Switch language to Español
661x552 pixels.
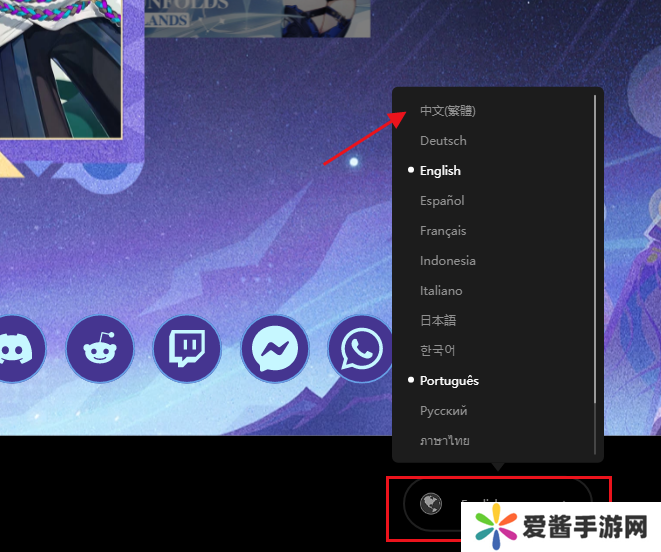[442, 201]
